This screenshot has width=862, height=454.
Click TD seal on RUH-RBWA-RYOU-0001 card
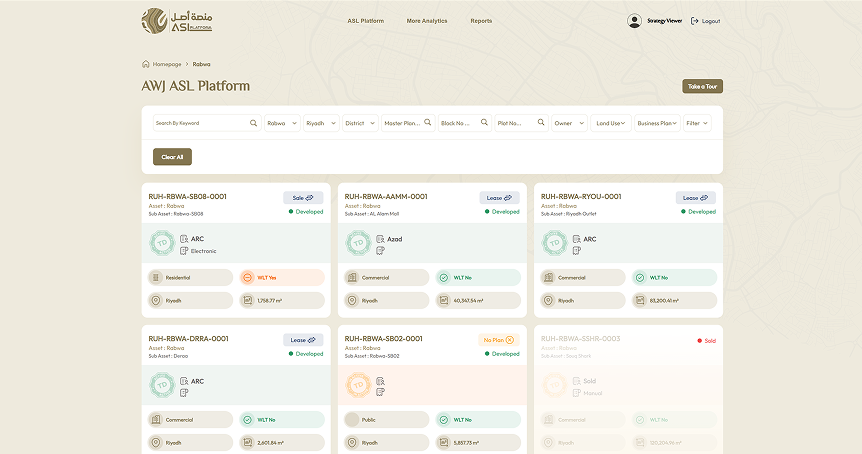[x=555, y=243]
